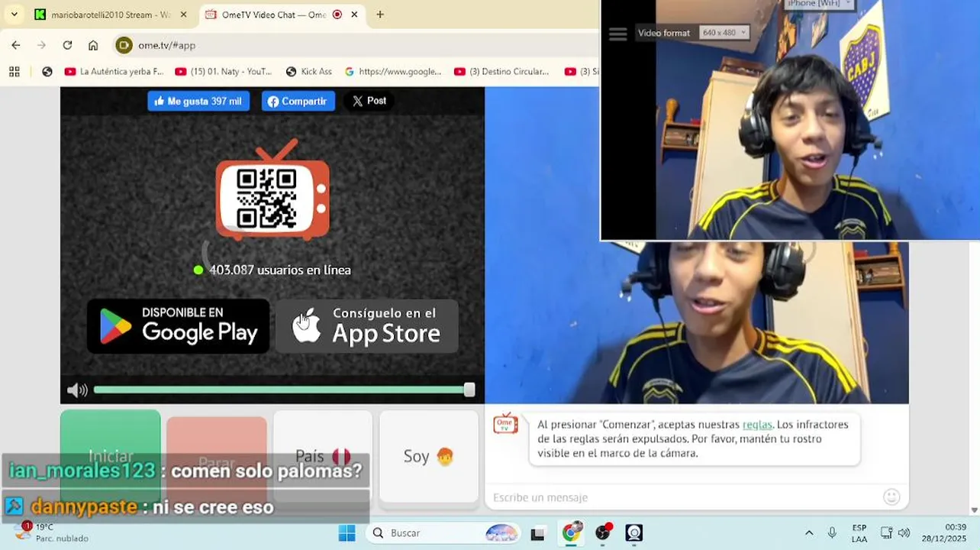Open the App Store download badge
The image size is (980, 550).
[x=366, y=326]
